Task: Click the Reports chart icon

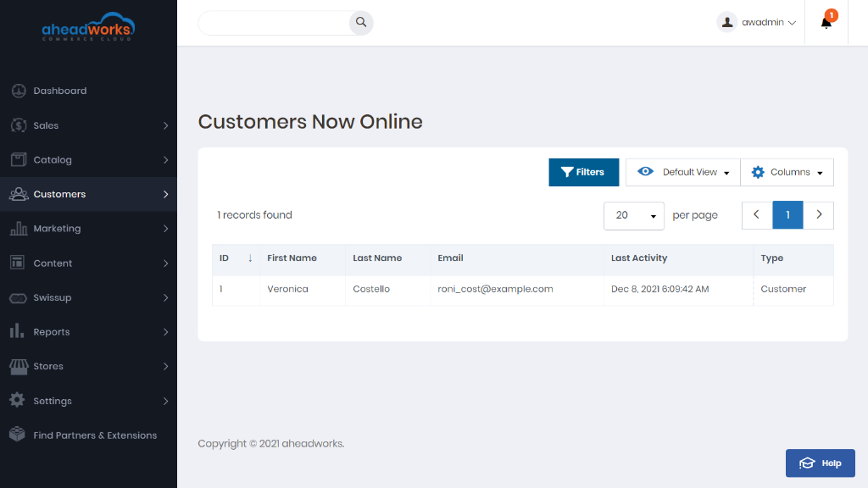Action: coord(17,331)
